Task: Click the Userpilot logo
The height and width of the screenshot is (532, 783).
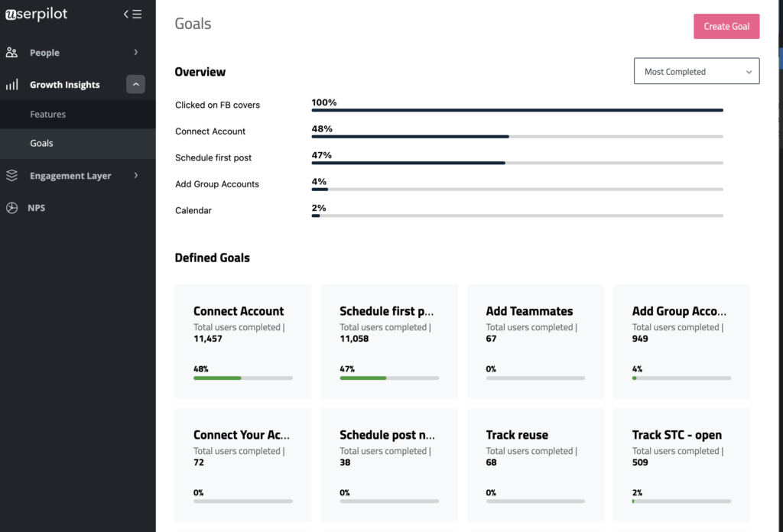Action: pos(35,14)
